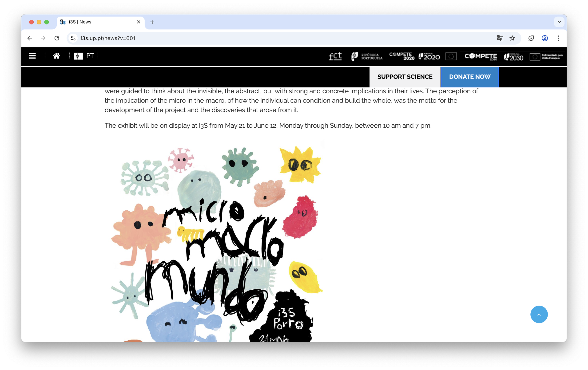Click the scroll-to-top circular button

[539, 315]
